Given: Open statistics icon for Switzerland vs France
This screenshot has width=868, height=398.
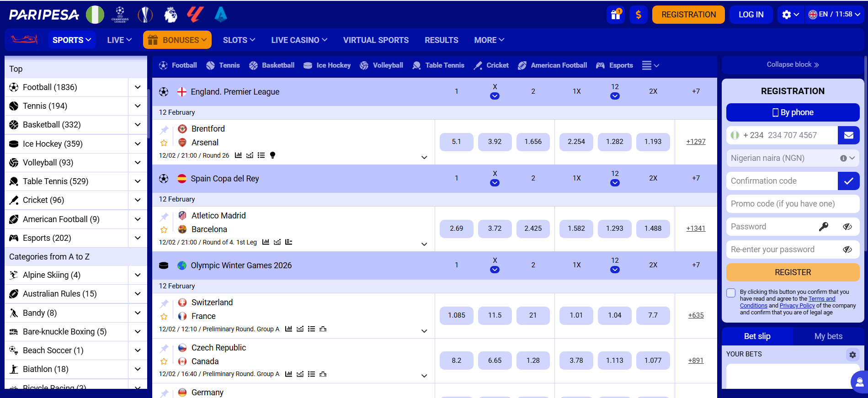Looking at the screenshot, I should (288, 329).
